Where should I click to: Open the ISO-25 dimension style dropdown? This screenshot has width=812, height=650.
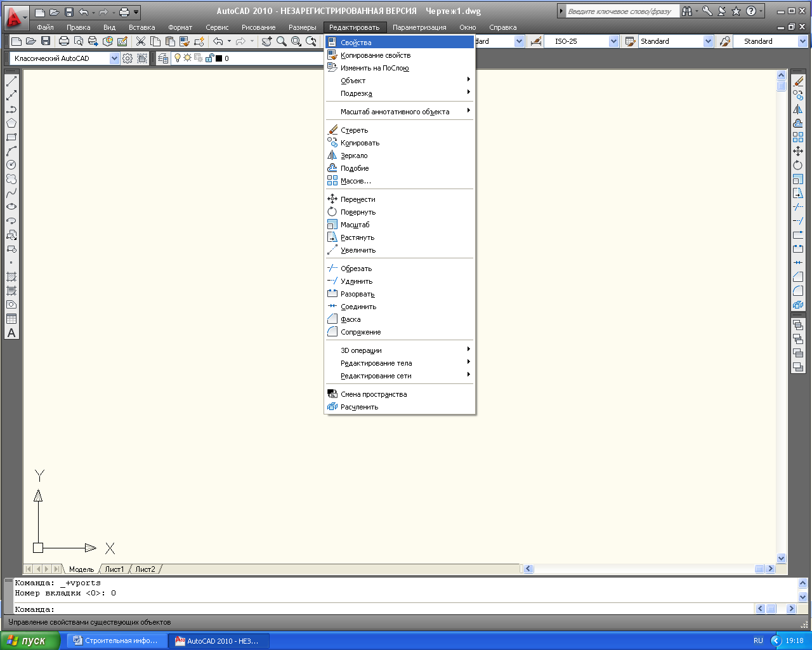pyautogui.click(x=613, y=41)
